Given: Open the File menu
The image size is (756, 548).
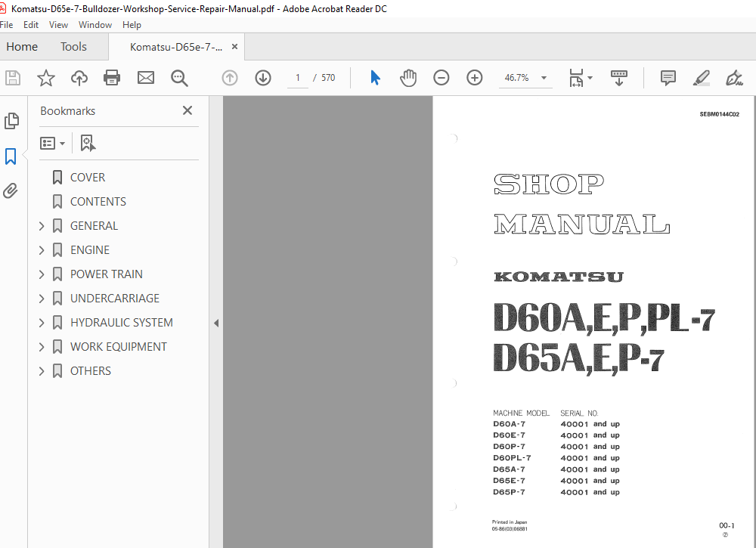Looking at the screenshot, I should coord(6,25).
